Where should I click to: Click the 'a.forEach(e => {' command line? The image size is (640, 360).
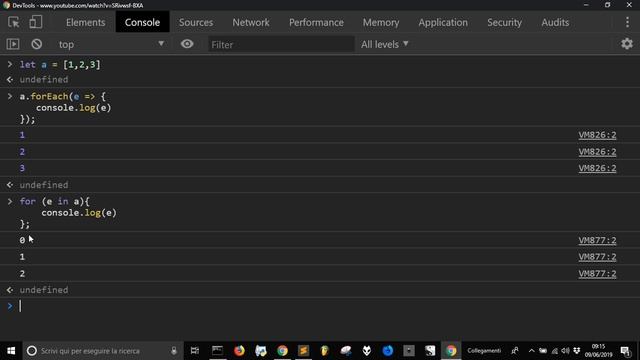pos(62,96)
